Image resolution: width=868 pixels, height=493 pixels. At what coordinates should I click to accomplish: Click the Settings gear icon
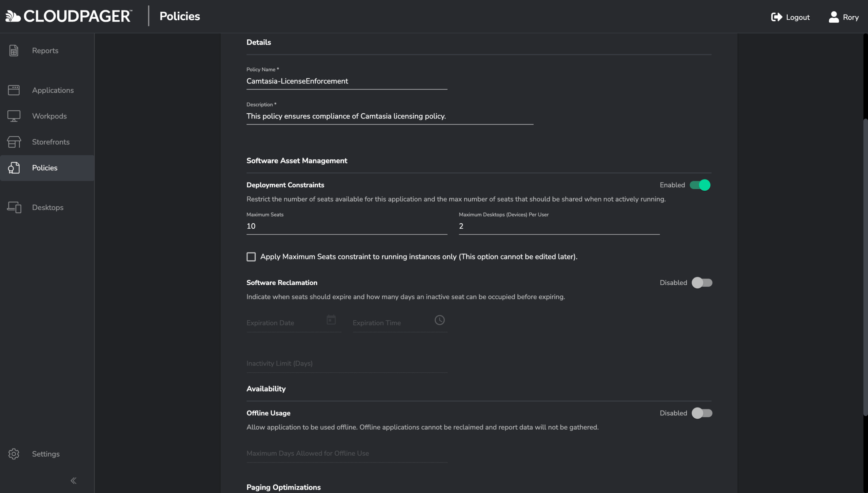click(14, 454)
